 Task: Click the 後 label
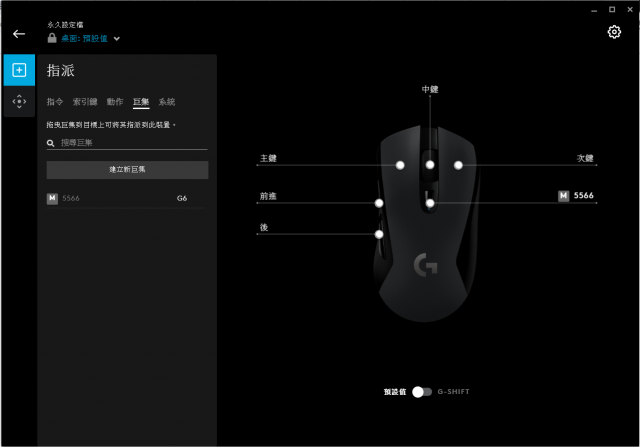pos(264,227)
